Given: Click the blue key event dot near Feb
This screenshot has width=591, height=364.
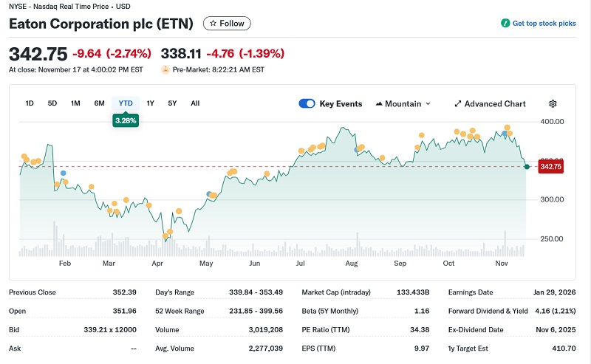Looking at the screenshot, I should point(64,173).
